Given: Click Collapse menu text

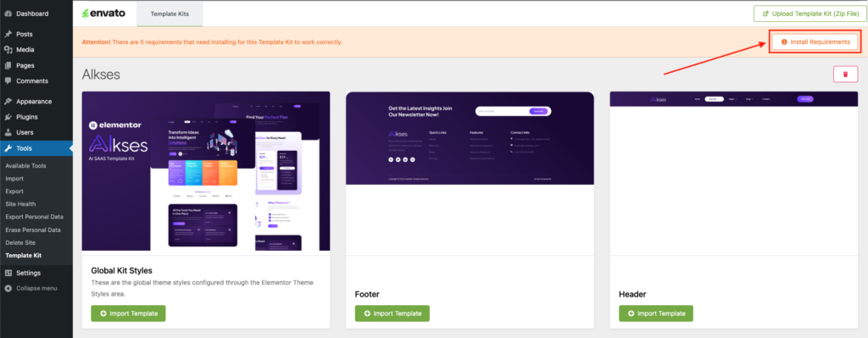Looking at the screenshot, I should coord(36,288).
